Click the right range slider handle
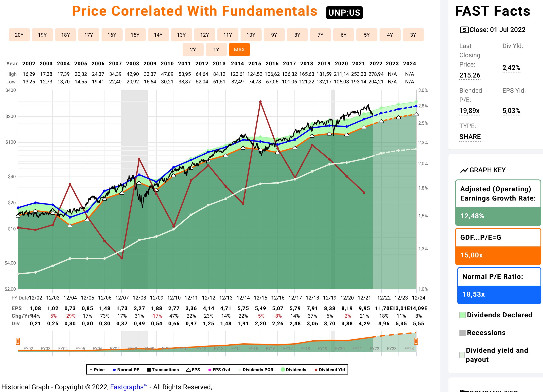This screenshot has width=543, height=392. [x=416, y=341]
